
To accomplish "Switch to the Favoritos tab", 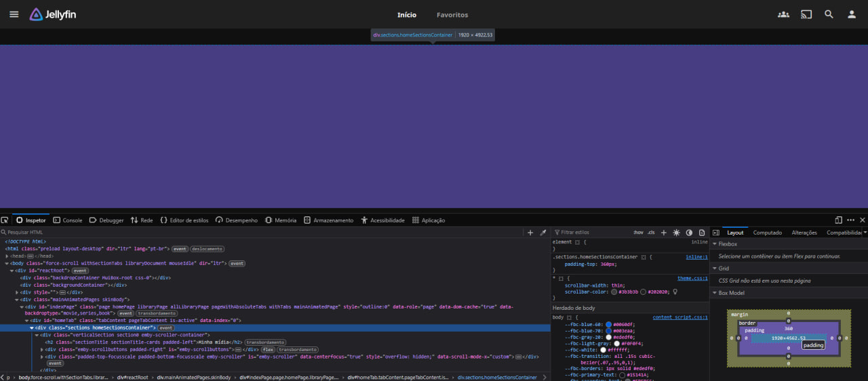I will pyautogui.click(x=452, y=15).
